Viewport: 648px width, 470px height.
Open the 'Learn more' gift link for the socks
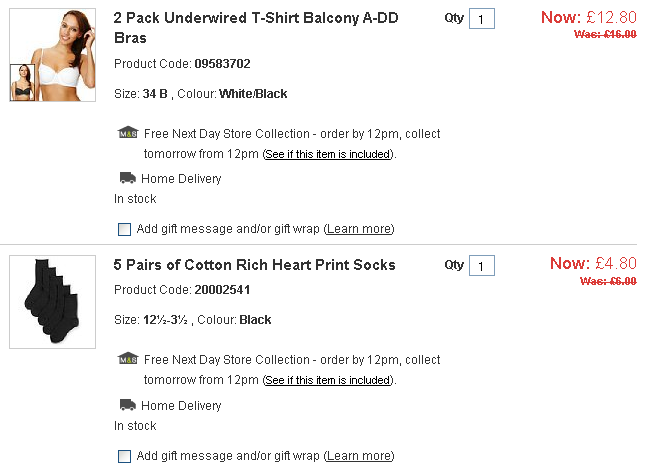pyautogui.click(x=359, y=456)
